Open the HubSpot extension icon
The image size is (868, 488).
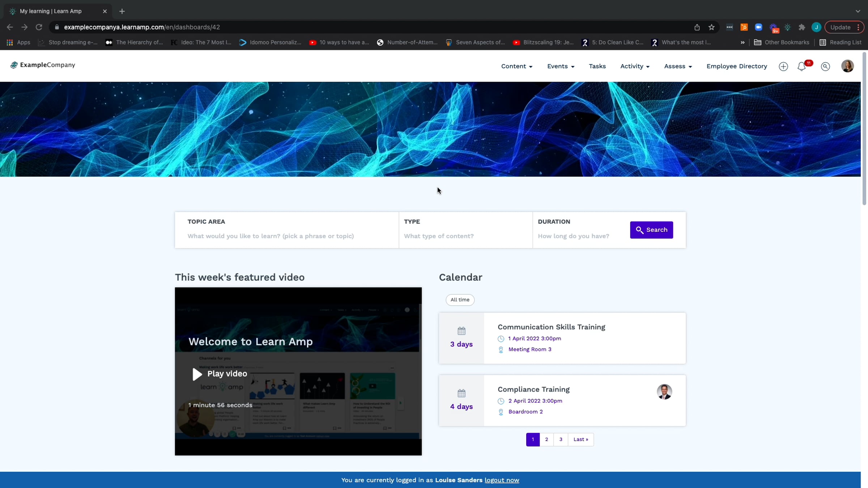[744, 27]
